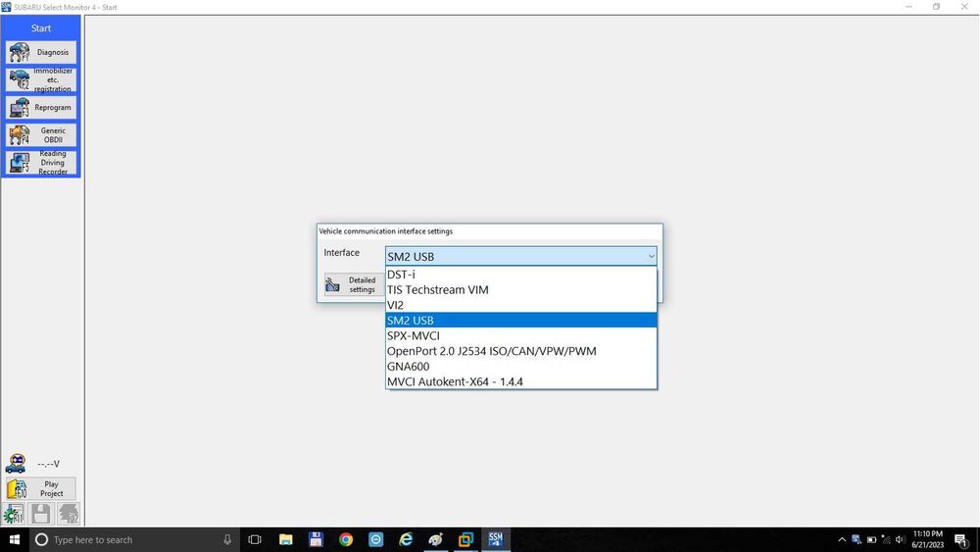Open network Wi-Fi tray icon
Screen dimensions: 980x552
(886, 539)
